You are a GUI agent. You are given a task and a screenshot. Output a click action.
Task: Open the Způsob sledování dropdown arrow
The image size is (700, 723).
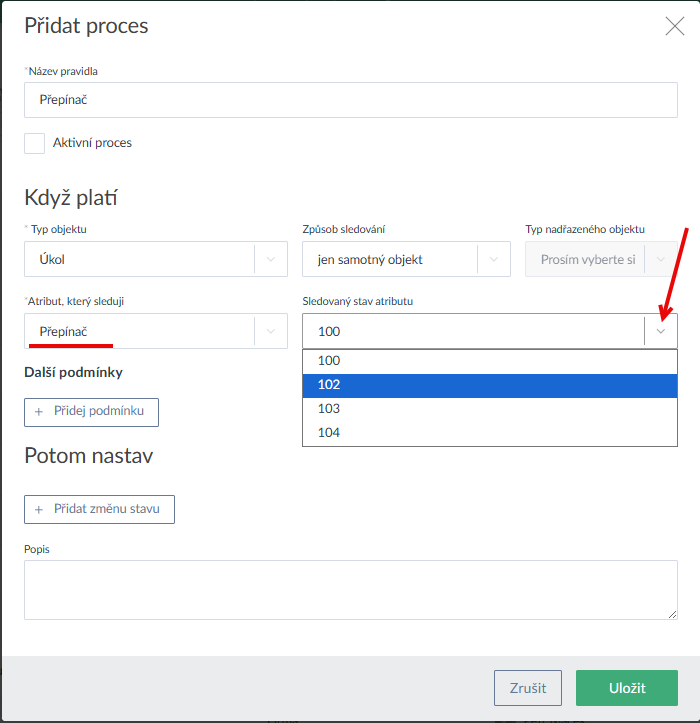click(x=493, y=259)
